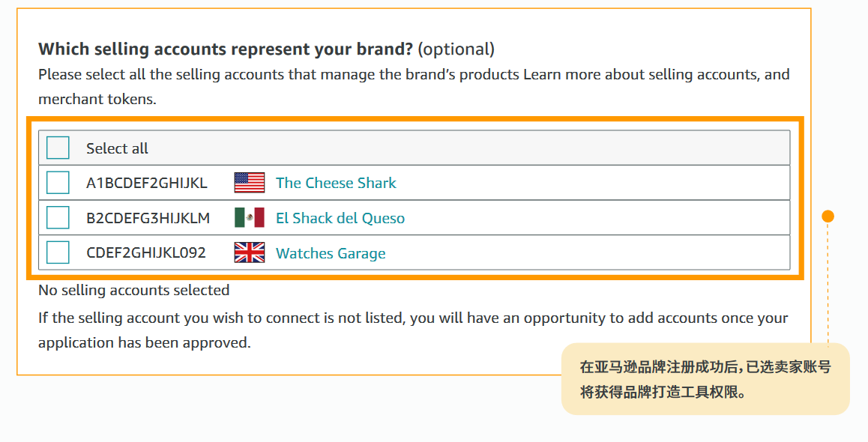Open the Watches Garage link
The image size is (868, 442).
pos(331,253)
